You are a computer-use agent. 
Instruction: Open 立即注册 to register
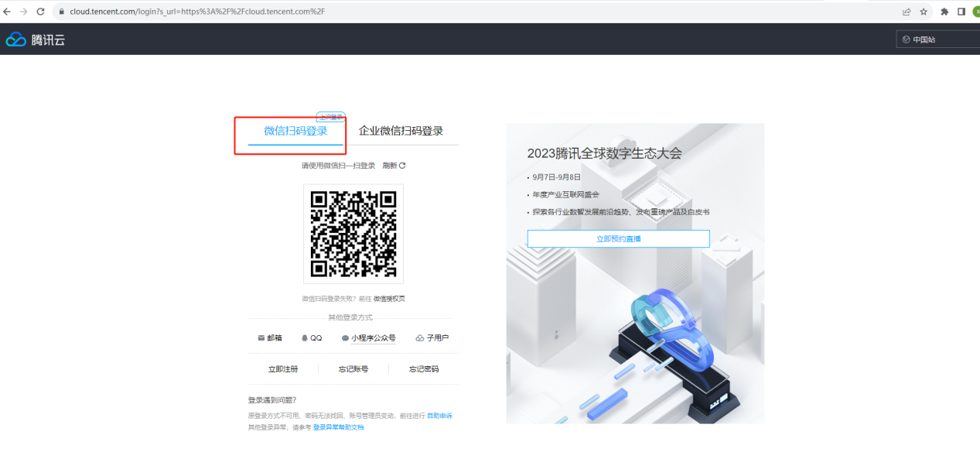click(283, 369)
